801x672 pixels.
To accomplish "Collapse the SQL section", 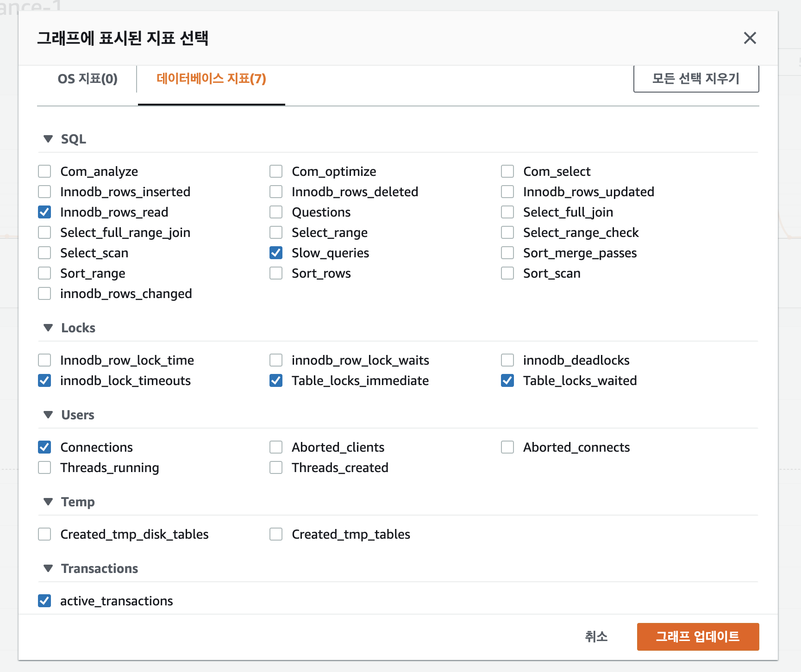I will (x=48, y=139).
